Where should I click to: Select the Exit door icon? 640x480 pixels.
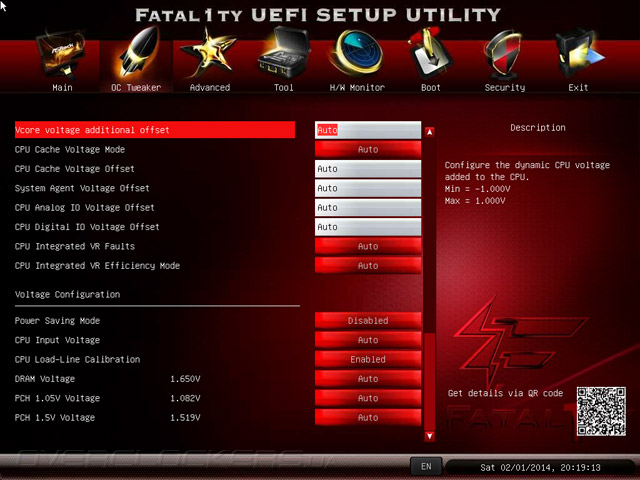[579, 54]
